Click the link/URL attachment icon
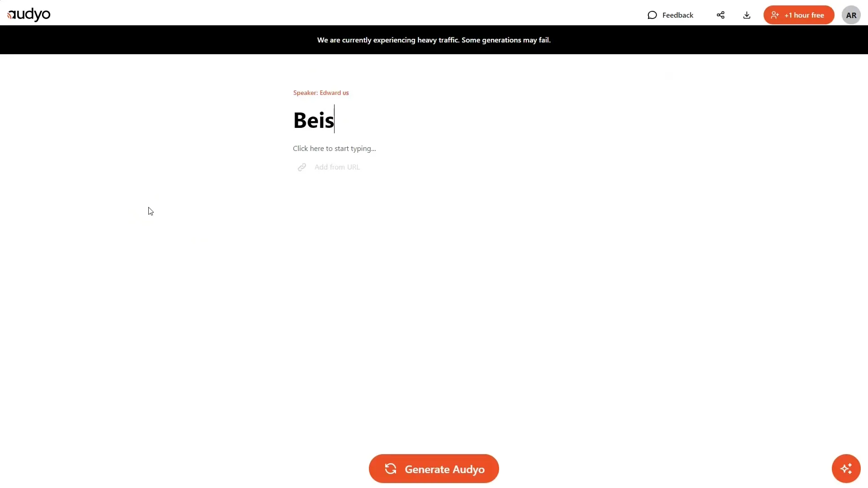This screenshot has width=868, height=488. 302,167
